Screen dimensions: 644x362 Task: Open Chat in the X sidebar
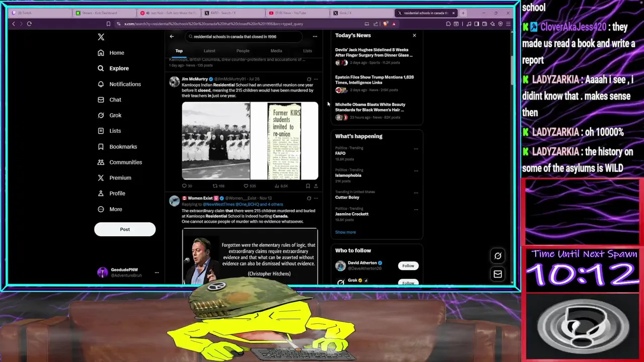tap(109, 100)
